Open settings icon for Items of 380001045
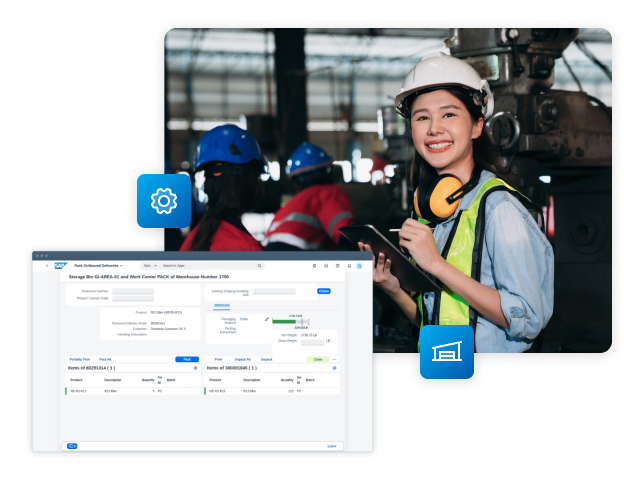The width and height of the screenshot is (640, 480). [x=334, y=368]
